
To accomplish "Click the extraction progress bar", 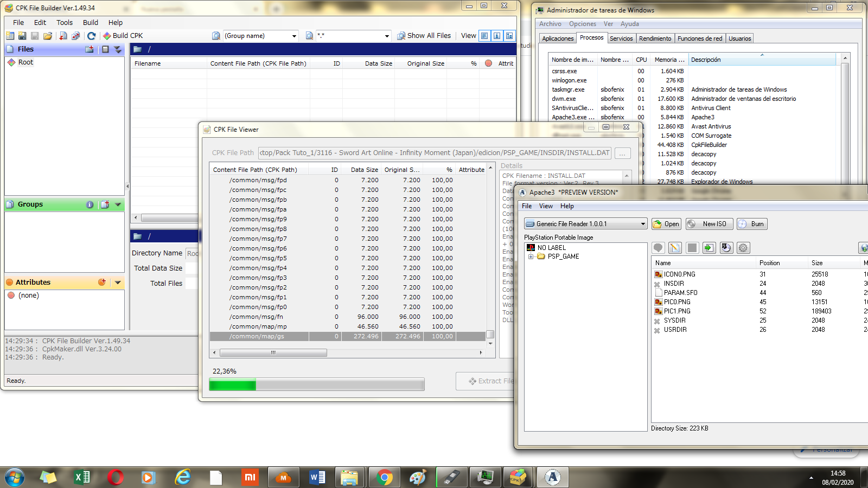I will pos(317,385).
